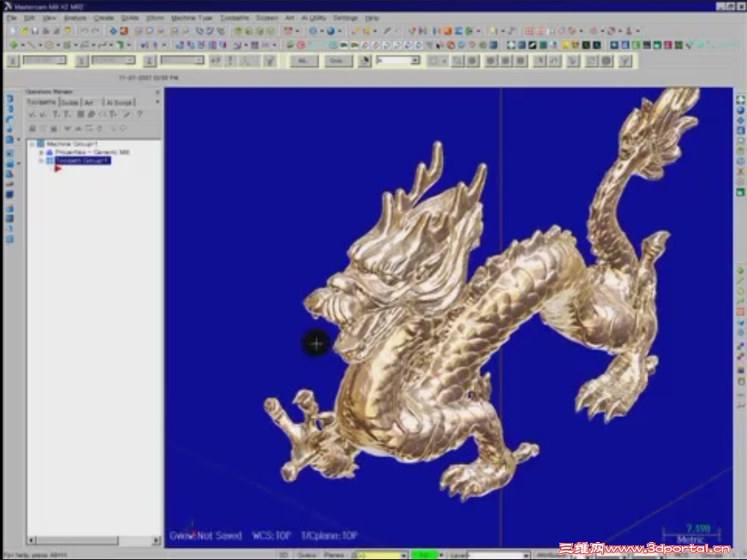
Task: Click the blue diamond icon after Redo
Action: [x=113, y=31]
